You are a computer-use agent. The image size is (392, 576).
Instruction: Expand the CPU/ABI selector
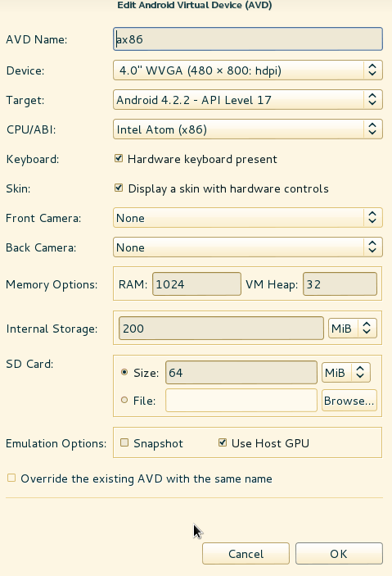[x=248, y=129]
